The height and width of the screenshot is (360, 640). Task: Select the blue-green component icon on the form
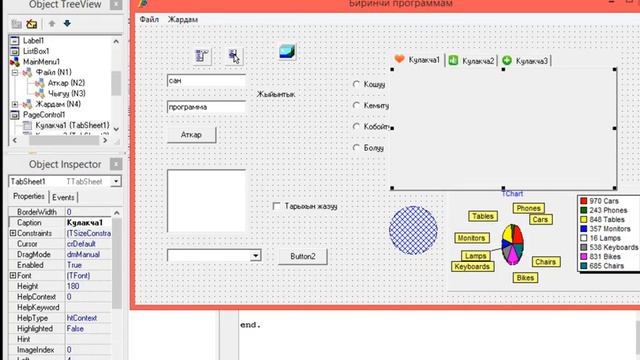point(287,52)
